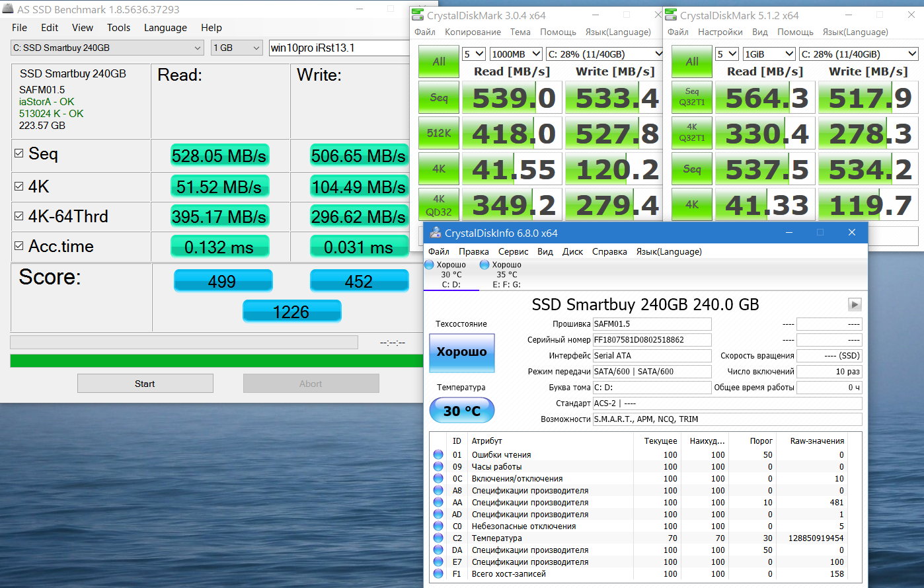
Task: Open the Tools menu in AS SSD Benchmark
Action: click(118, 28)
